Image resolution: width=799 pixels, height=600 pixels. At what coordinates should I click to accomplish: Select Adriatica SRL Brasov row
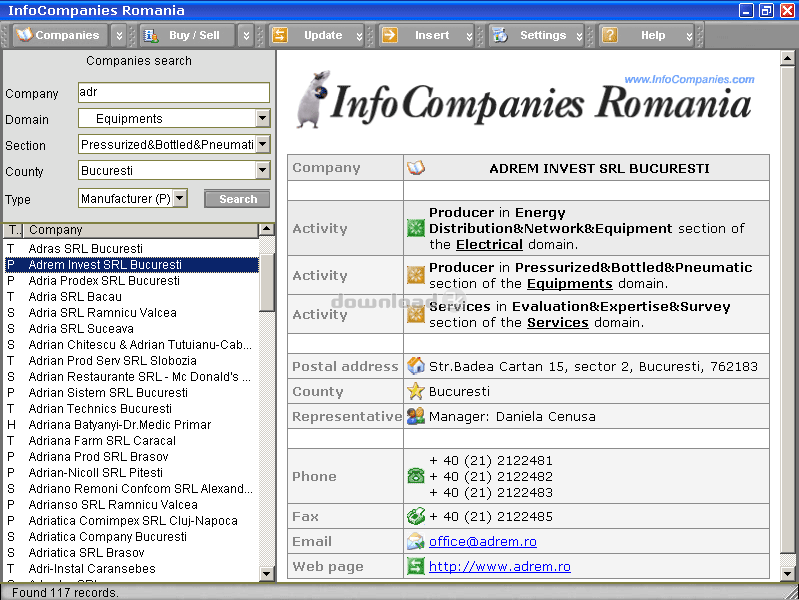pyautogui.click(x=131, y=553)
